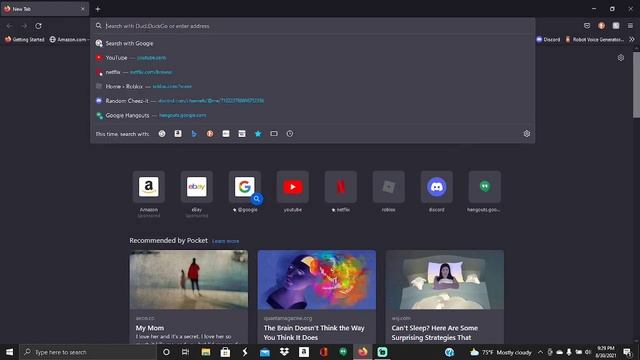This screenshot has height=360, width=640.
Task: Click the page vertical scrollbar thumb
Action: [636, 84]
